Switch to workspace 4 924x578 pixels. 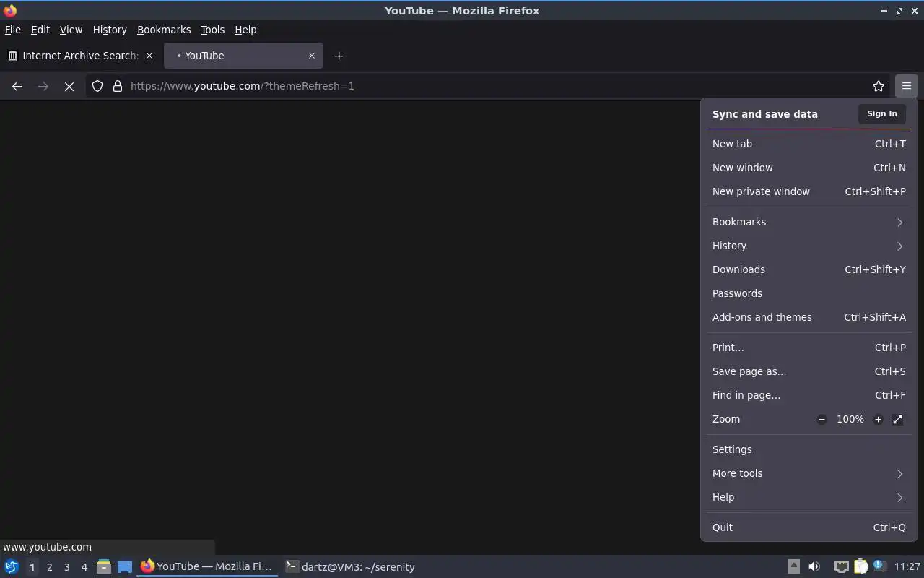coord(84,567)
